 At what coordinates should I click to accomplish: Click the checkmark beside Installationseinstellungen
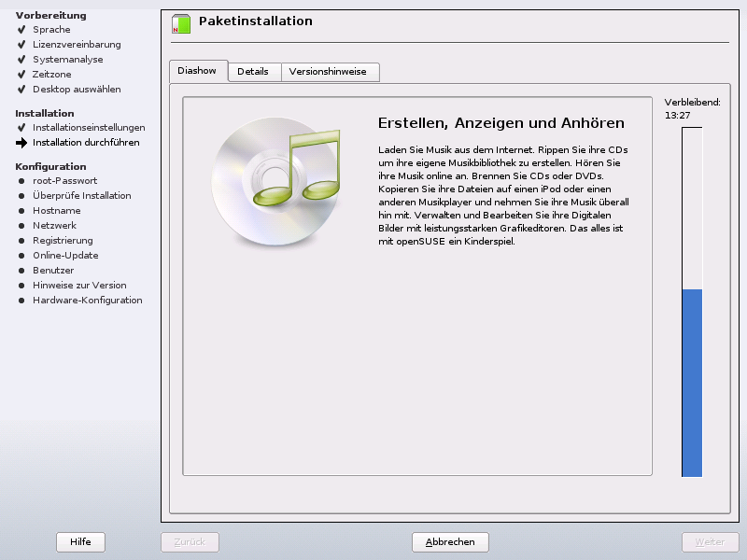21,128
